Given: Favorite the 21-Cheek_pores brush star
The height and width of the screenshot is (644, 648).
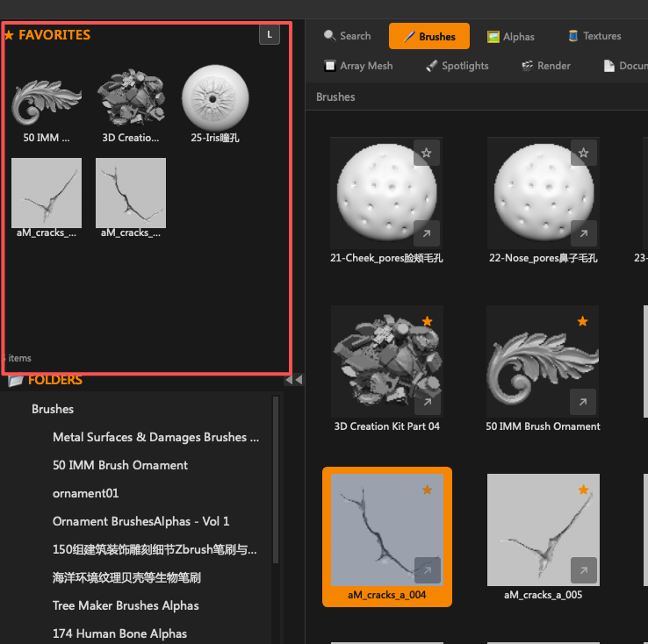Looking at the screenshot, I should pyautogui.click(x=426, y=153).
